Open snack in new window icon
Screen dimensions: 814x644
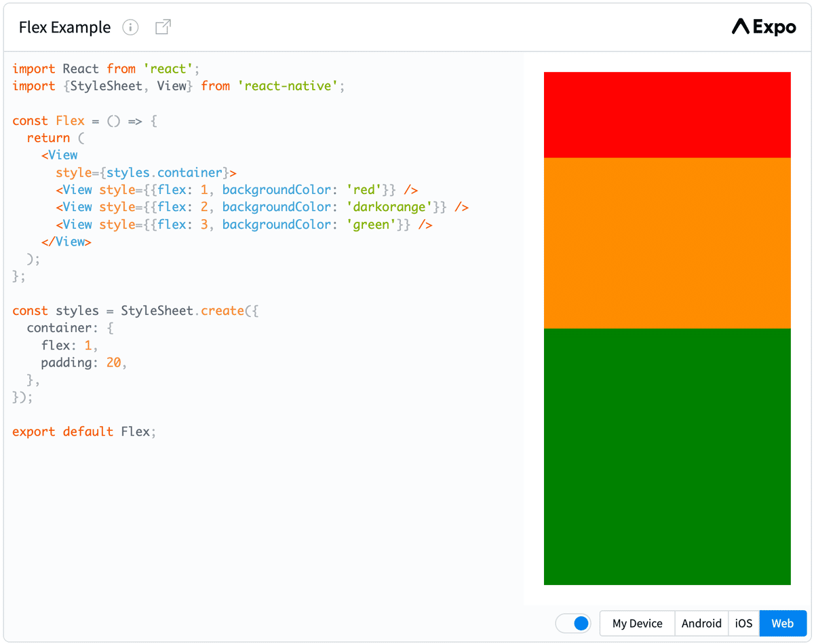(163, 27)
